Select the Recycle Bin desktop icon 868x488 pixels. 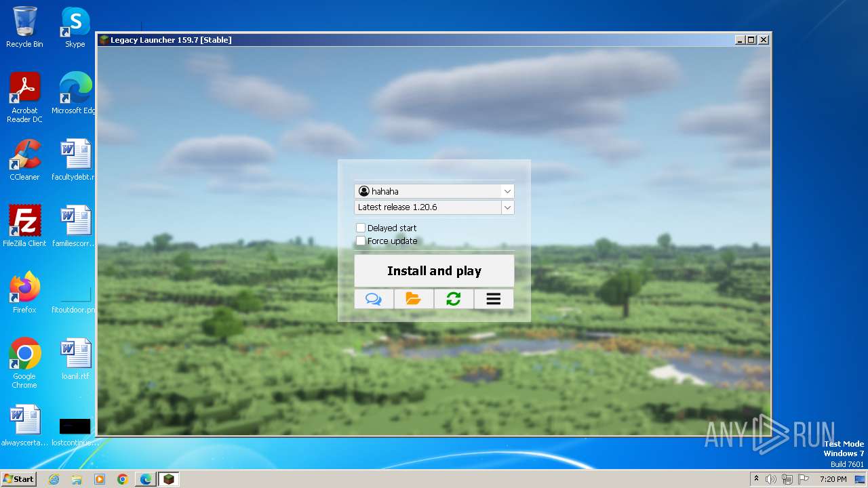click(24, 27)
